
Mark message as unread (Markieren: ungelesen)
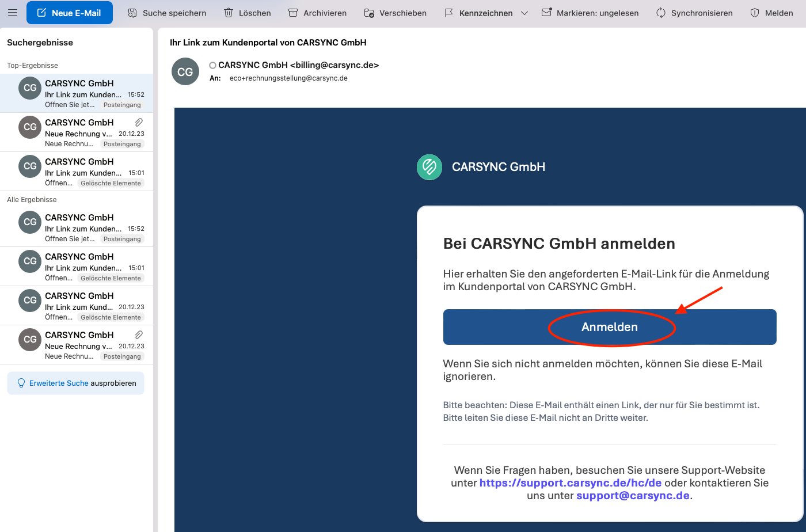click(x=590, y=13)
